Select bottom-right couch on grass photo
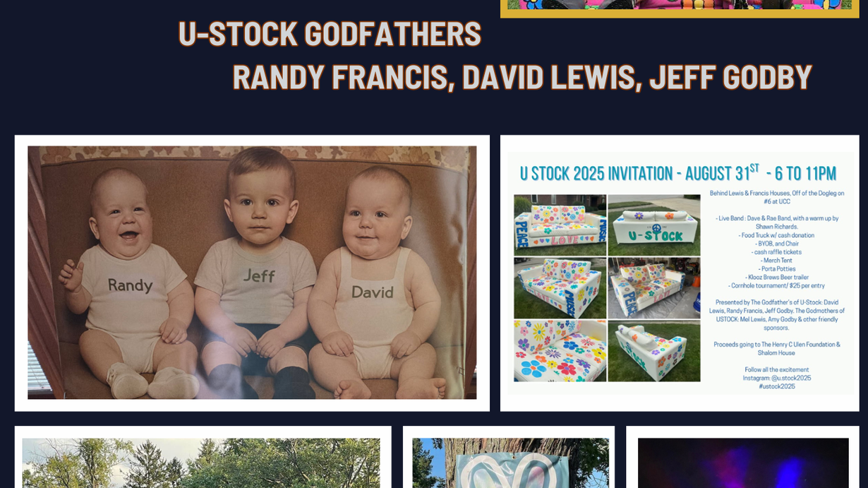Viewport: 868px width, 488px height. coord(654,351)
